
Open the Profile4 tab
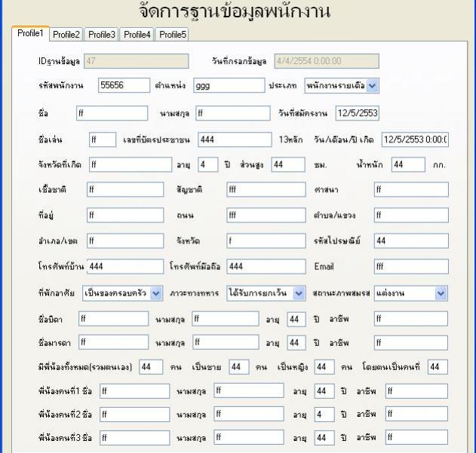pos(137,34)
